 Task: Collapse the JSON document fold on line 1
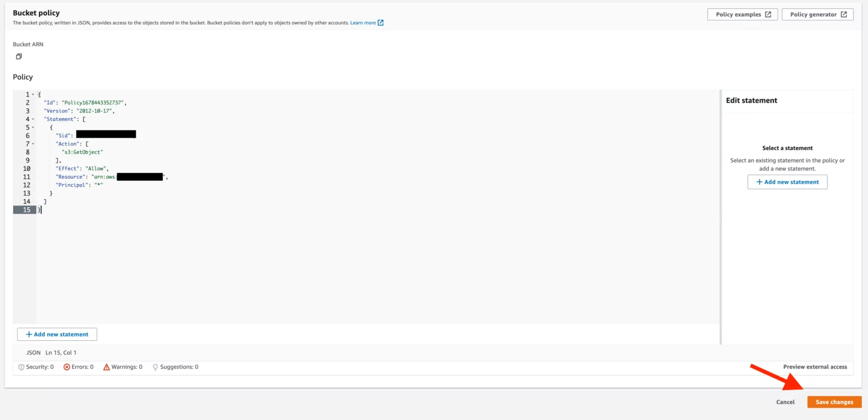(33, 94)
